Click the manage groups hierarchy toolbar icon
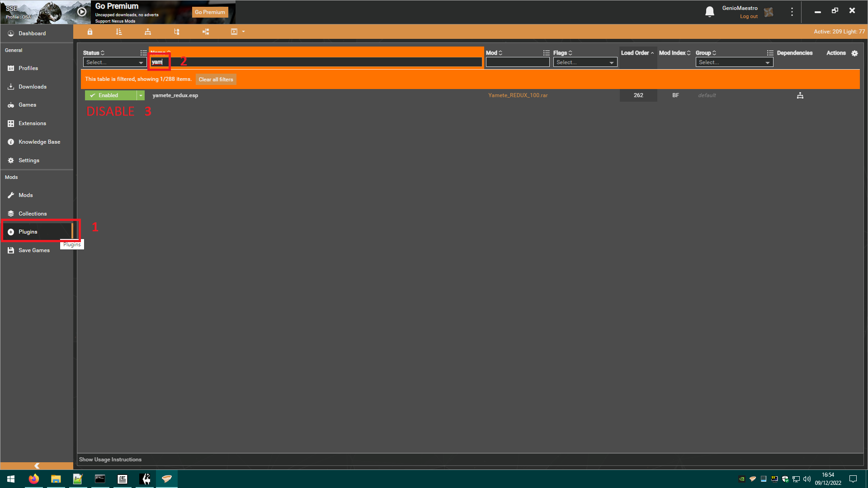This screenshot has width=868, height=488. 148,32
